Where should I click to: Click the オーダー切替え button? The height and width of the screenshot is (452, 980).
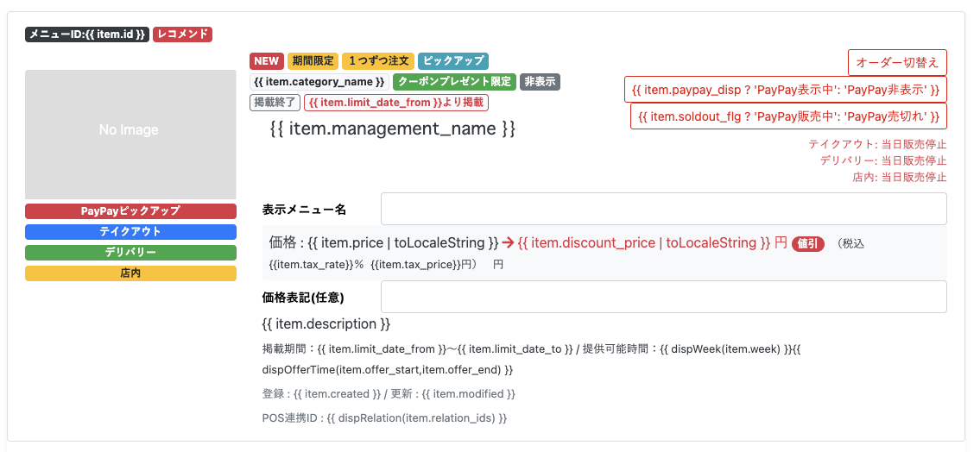897,62
